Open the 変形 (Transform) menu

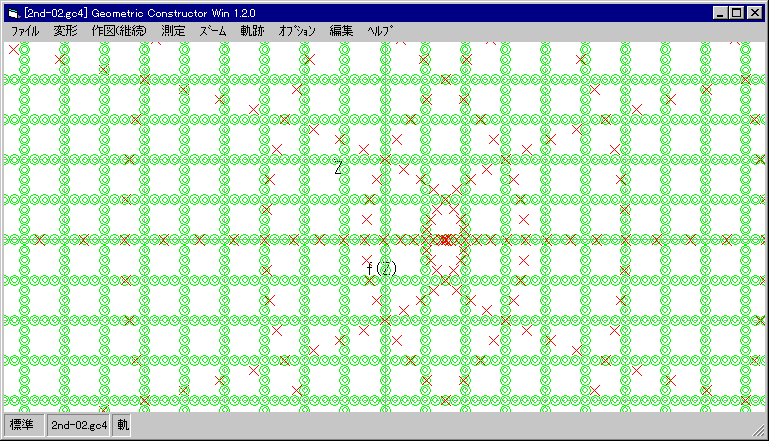[x=65, y=31]
